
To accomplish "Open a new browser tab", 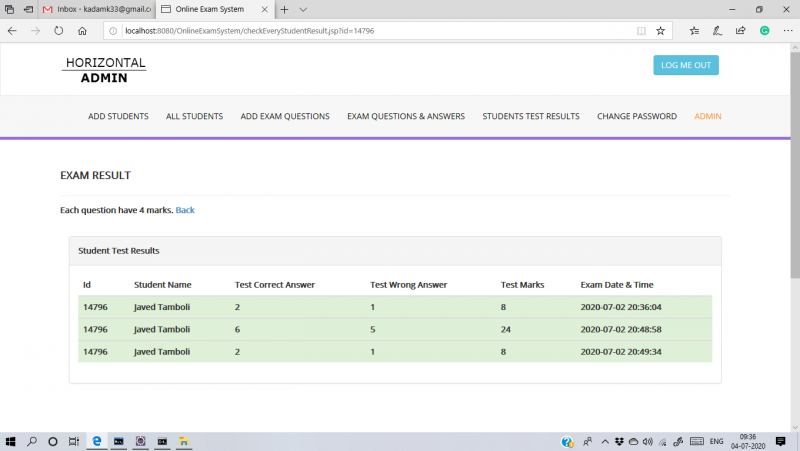I will click(284, 10).
